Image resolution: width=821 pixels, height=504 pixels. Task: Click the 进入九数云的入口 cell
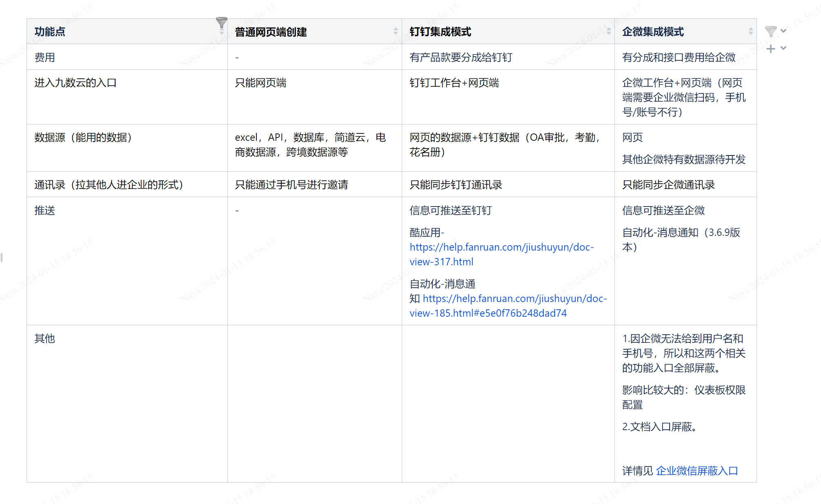click(x=76, y=83)
